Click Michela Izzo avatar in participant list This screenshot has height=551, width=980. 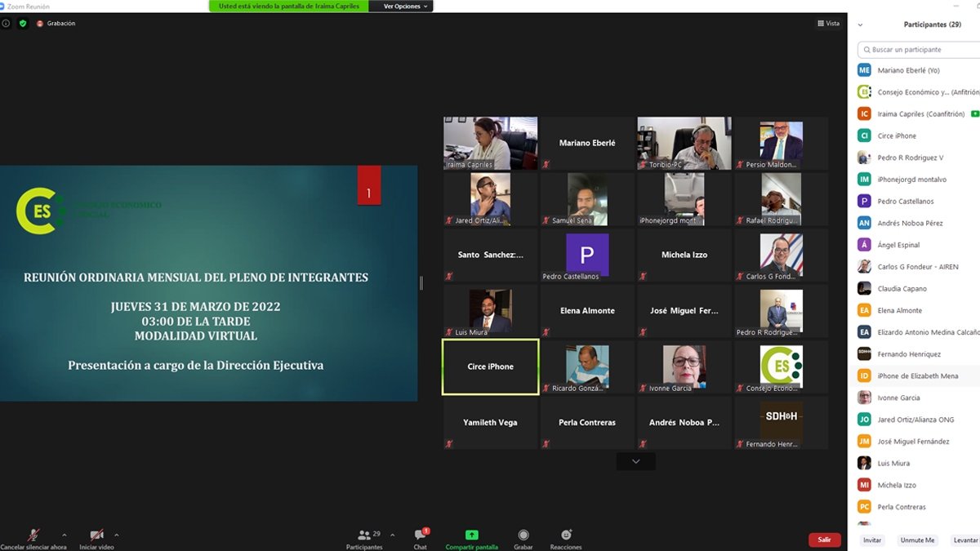[x=864, y=485]
